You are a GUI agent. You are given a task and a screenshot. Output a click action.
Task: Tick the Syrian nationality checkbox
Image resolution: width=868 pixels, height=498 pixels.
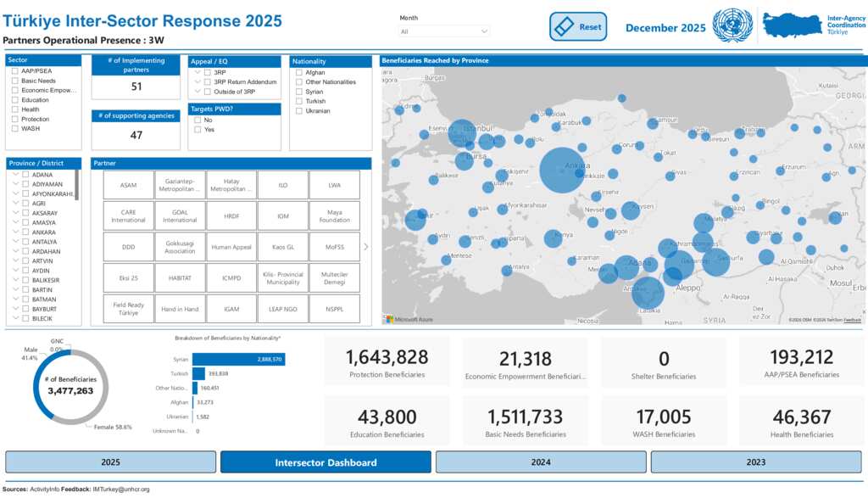(299, 92)
